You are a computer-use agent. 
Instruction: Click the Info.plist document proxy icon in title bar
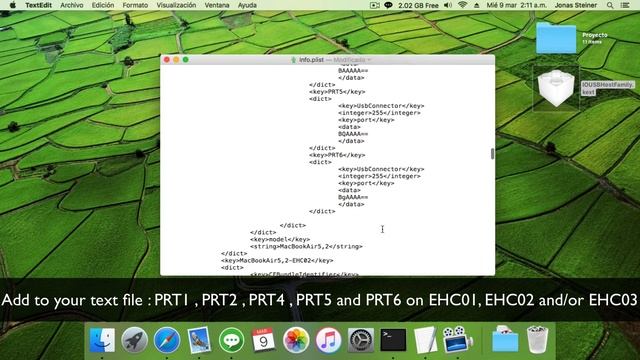tap(293, 60)
